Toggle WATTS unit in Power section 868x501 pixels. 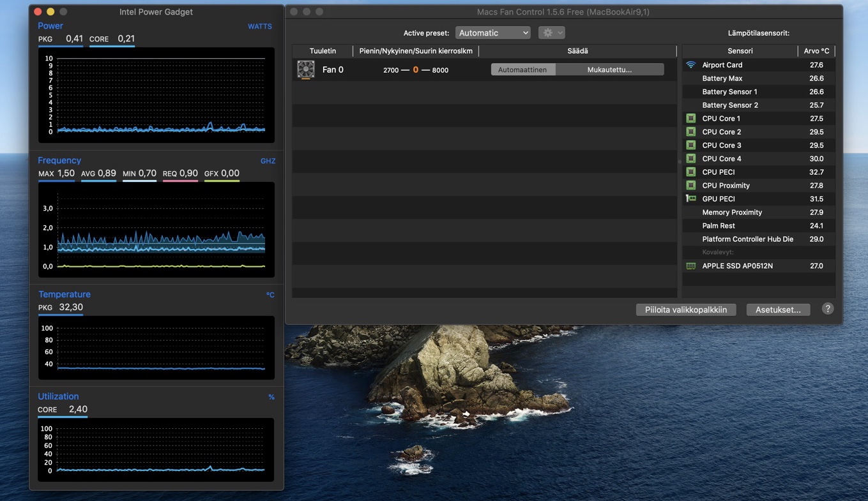[259, 27]
